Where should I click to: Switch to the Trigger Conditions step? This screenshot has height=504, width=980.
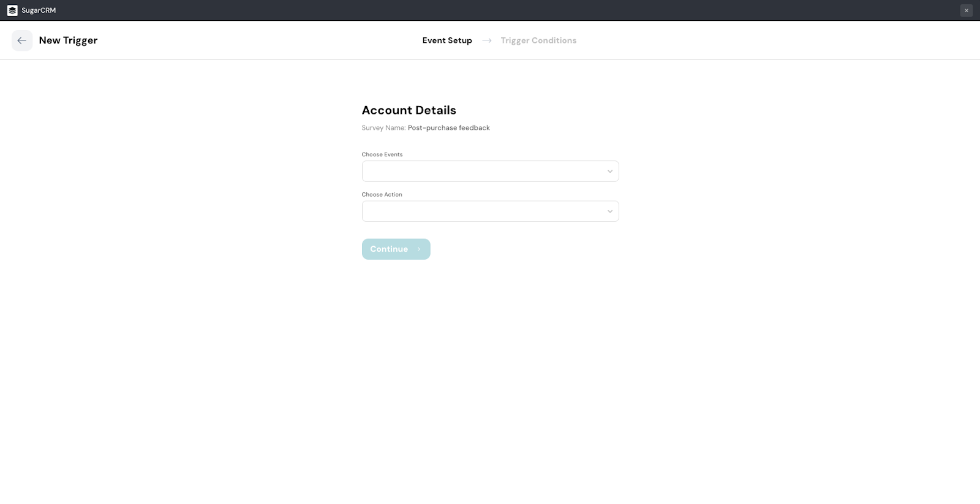(538, 40)
